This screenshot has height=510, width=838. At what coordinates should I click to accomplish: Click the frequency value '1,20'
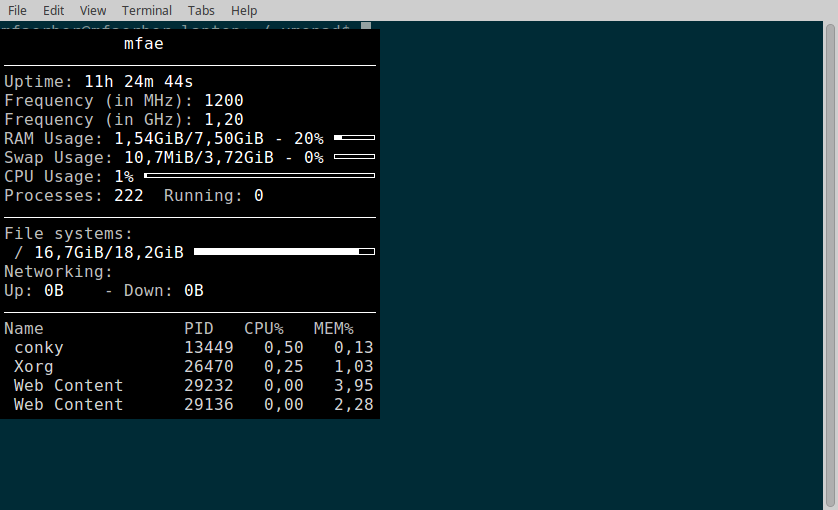pos(224,120)
